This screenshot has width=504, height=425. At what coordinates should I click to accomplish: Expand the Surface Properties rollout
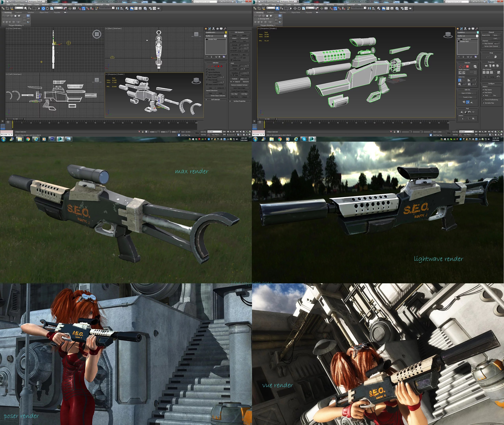pos(239,101)
